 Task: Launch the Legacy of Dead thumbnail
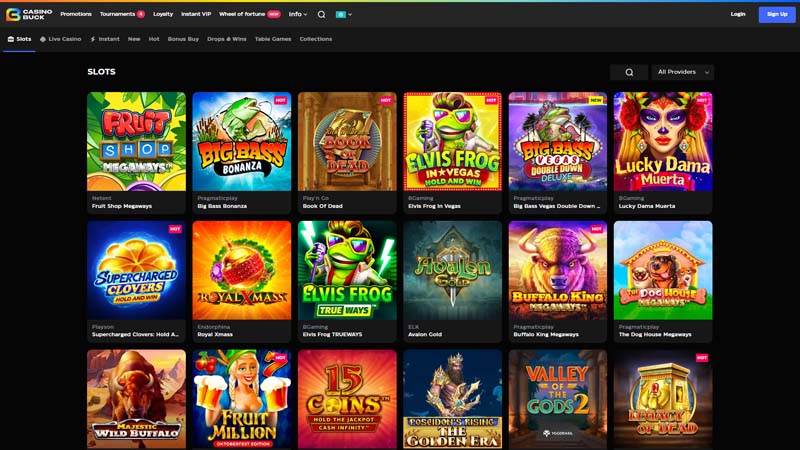(x=663, y=399)
